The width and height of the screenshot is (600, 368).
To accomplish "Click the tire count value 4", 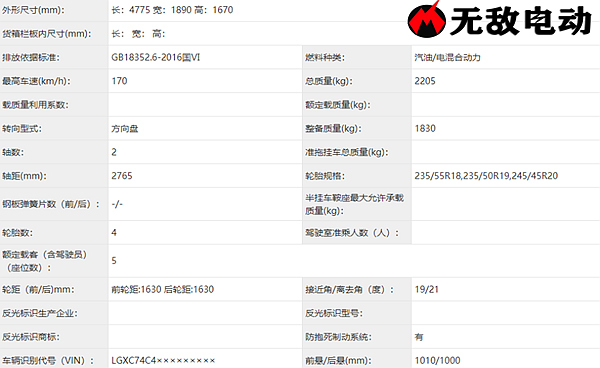I will [x=114, y=233].
